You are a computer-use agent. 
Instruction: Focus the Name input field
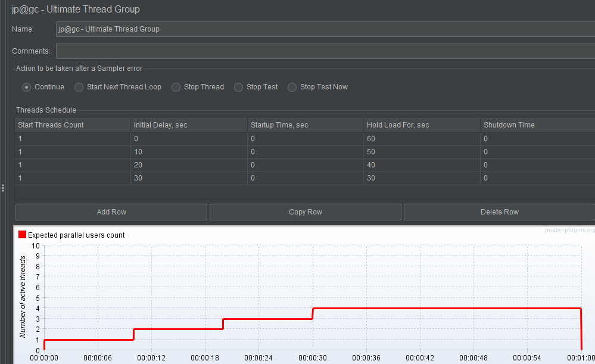click(325, 29)
